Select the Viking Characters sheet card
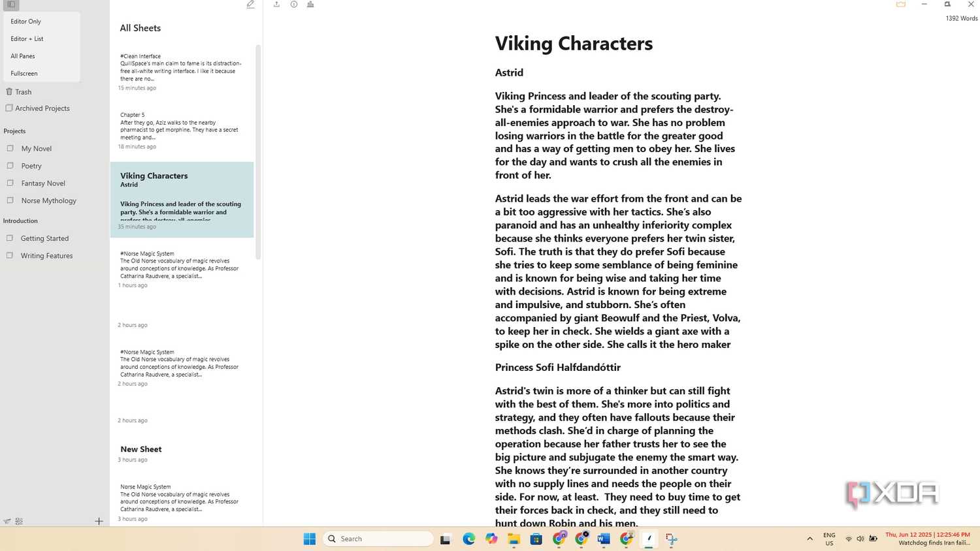This screenshot has height=551, width=980. click(182, 200)
